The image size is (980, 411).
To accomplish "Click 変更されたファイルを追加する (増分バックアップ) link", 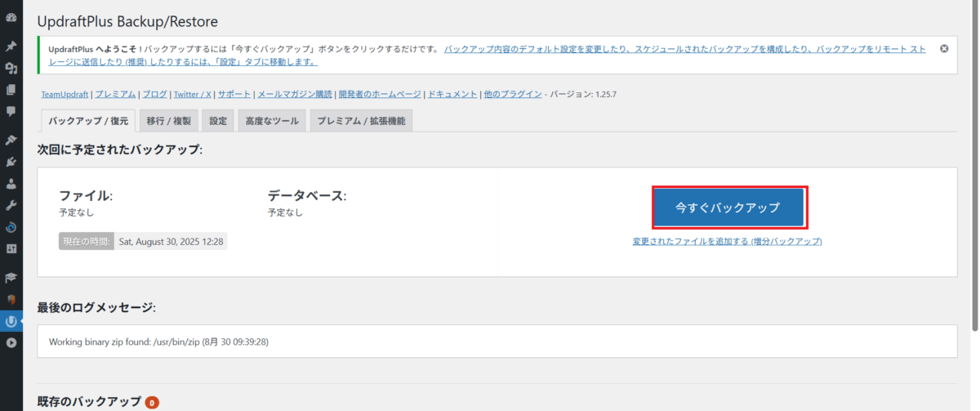I will (x=727, y=242).
